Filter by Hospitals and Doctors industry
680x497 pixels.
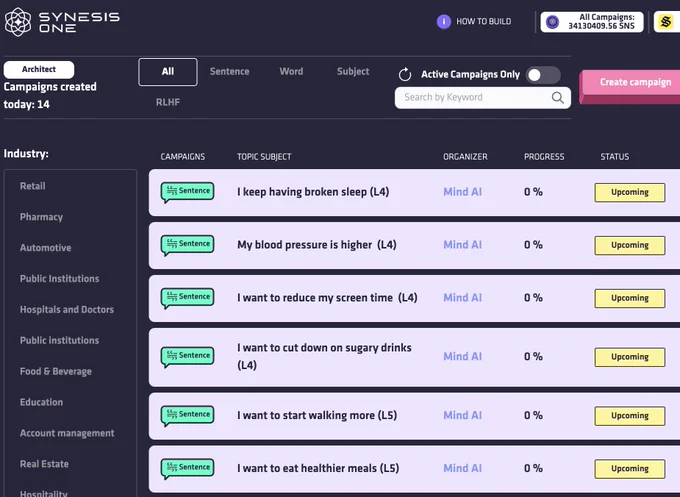pos(67,309)
